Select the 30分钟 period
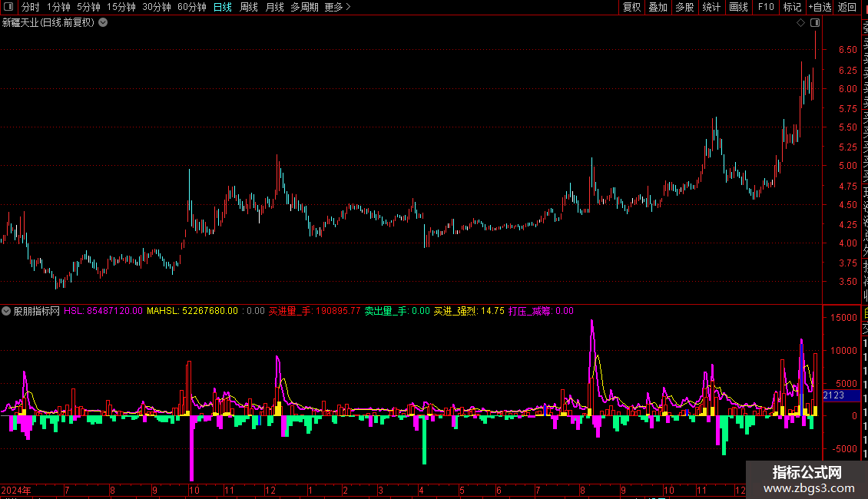Viewport: 868px width, 499px height. coord(157,7)
